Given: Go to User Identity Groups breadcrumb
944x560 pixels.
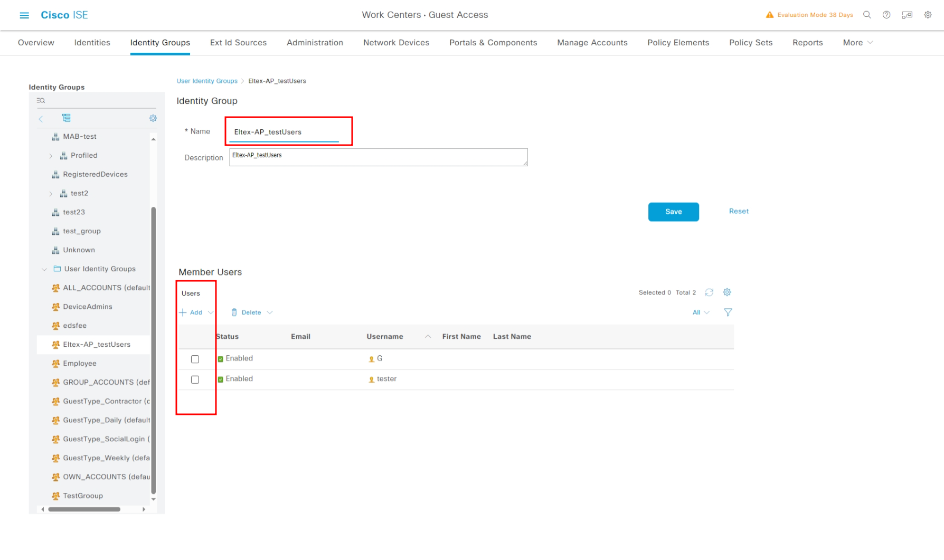Looking at the screenshot, I should point(207,81).
